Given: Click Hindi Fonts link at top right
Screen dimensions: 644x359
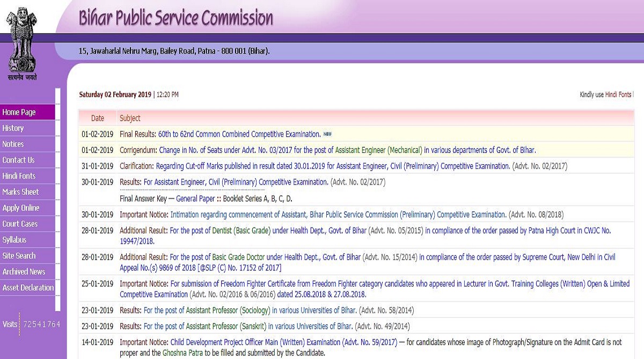Looking at the screenshot, I should click(x=618, y=94).
